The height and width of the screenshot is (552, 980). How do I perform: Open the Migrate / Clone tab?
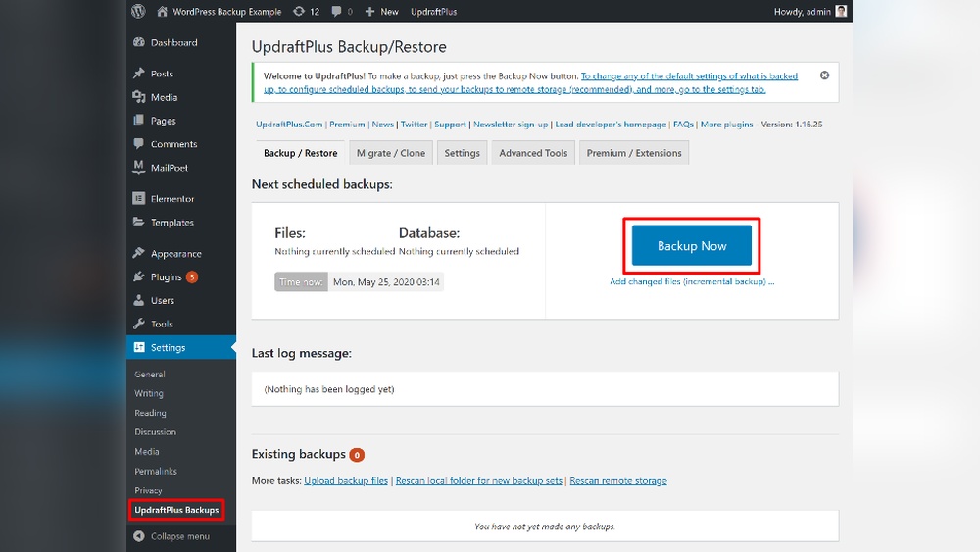tap(391, 153)
